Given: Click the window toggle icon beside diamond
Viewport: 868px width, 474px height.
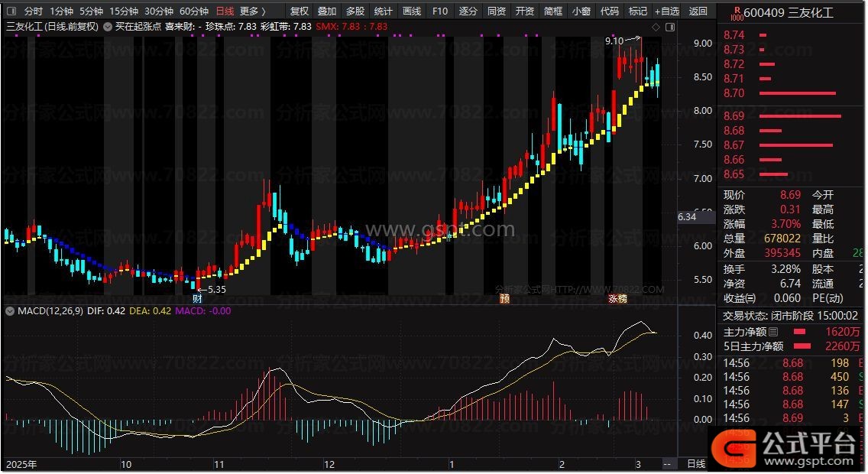Looking at the screenshot, I should click(670, 27).
